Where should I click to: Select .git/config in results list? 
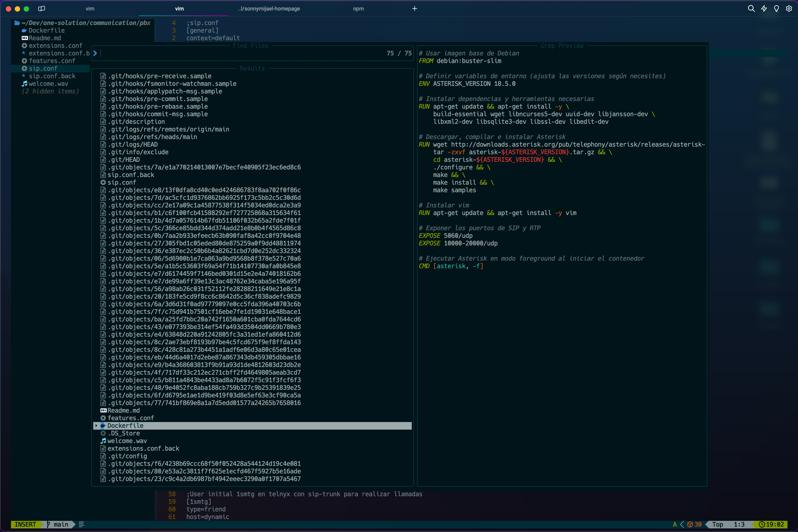127,456
